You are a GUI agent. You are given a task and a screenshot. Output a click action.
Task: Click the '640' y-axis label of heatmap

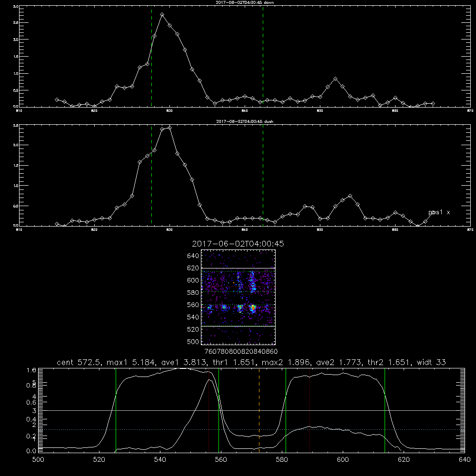(x=193, y=256)
